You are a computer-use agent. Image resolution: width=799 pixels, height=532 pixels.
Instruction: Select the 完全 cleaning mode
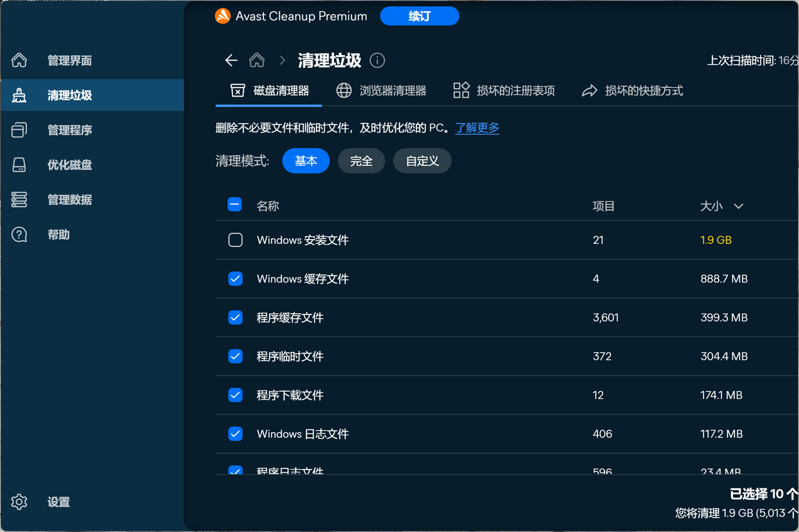click(x=361, y=161)
